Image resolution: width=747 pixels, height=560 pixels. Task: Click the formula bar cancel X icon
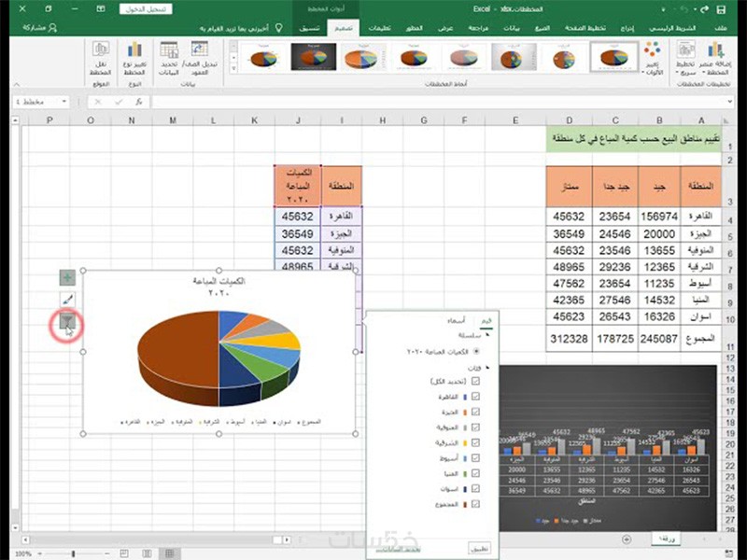point(98,102)
